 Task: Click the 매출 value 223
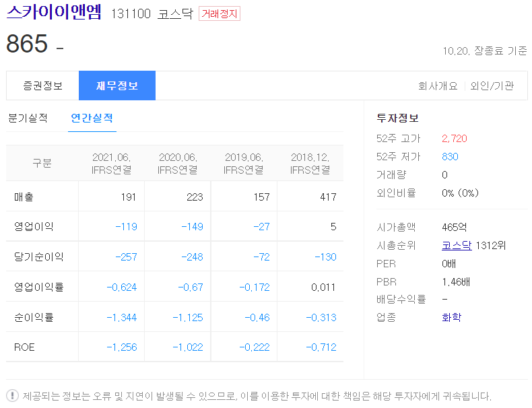[195, 197]
